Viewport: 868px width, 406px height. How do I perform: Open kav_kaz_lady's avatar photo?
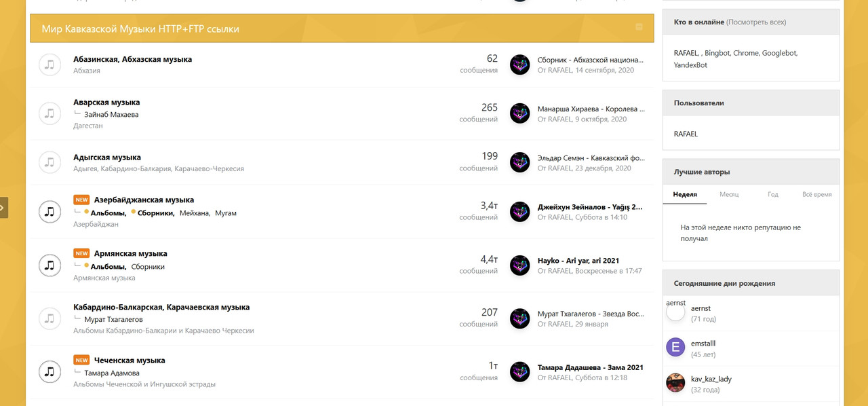pos(675,383)
